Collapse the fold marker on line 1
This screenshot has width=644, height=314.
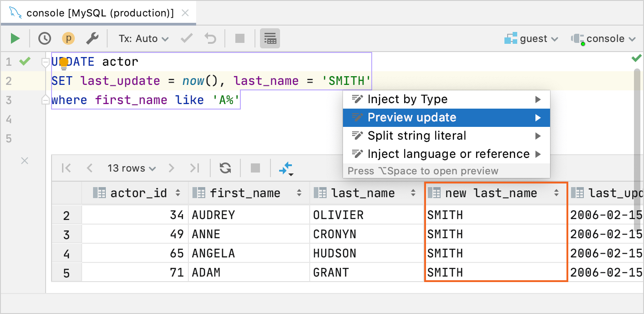(x=45, y=62)
